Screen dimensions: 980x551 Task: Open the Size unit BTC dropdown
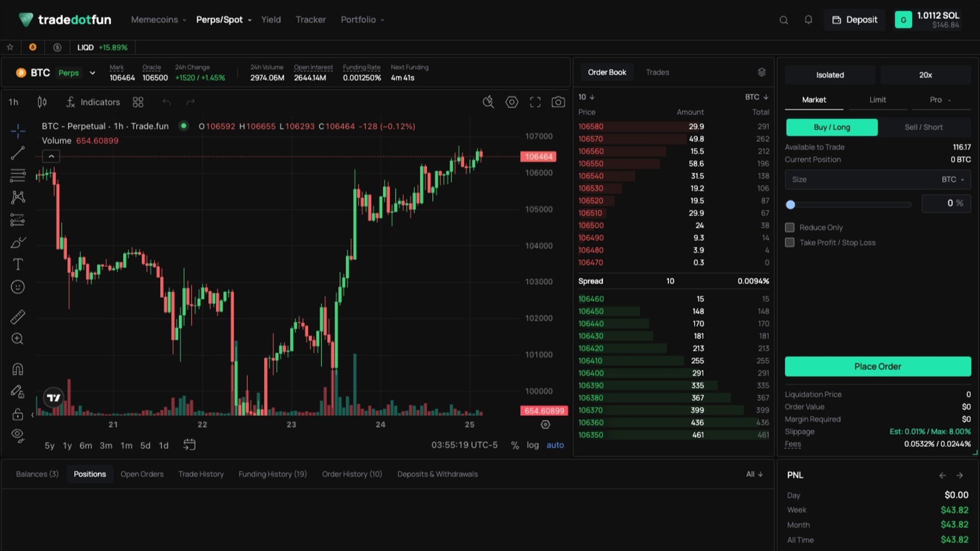pyautogui.click(x=953, y=179)
